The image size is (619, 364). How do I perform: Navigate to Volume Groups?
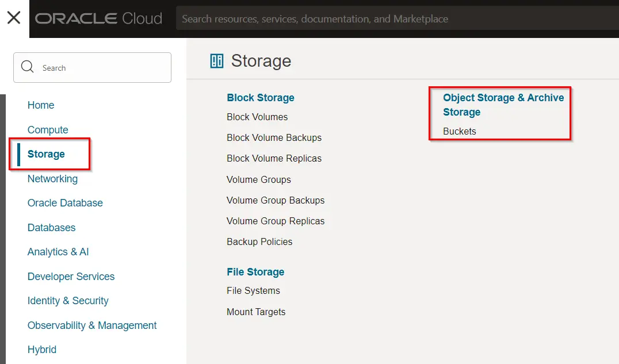pos(259,179)
